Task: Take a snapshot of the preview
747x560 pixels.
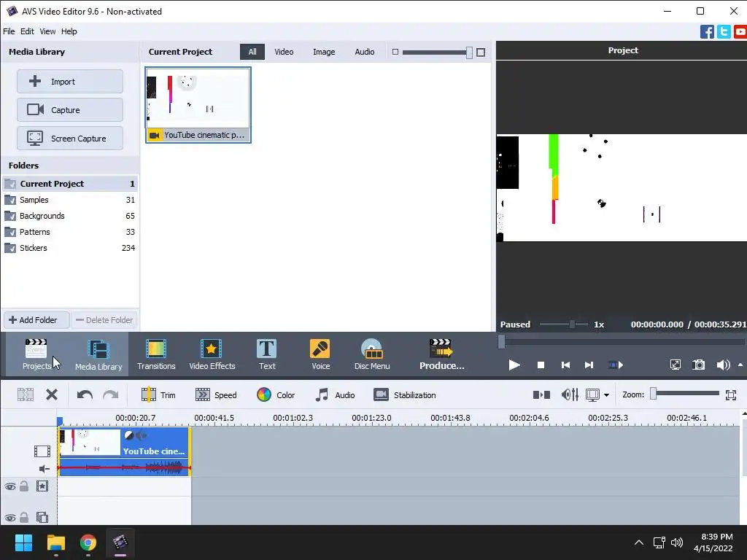Action: (698, 365)
